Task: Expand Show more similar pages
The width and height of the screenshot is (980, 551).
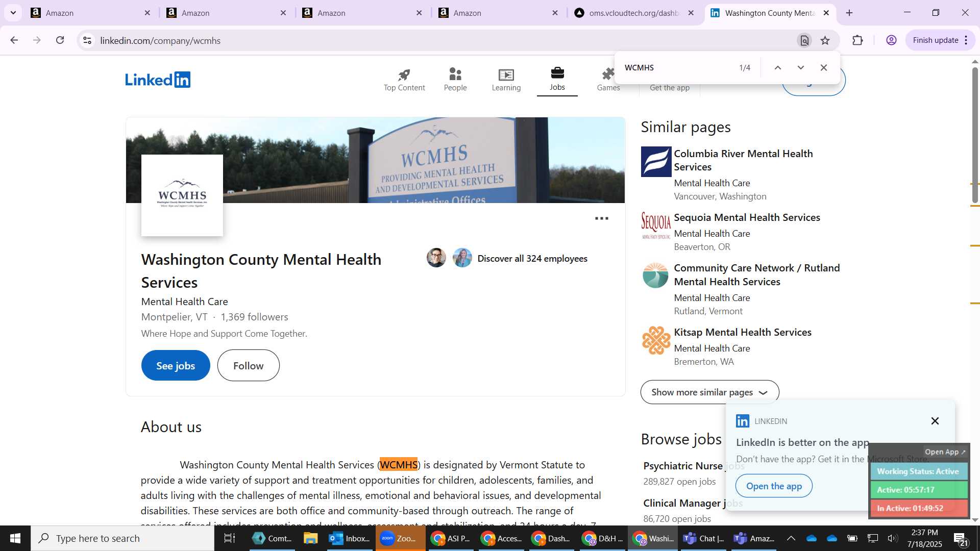Action: pos(709,392)
